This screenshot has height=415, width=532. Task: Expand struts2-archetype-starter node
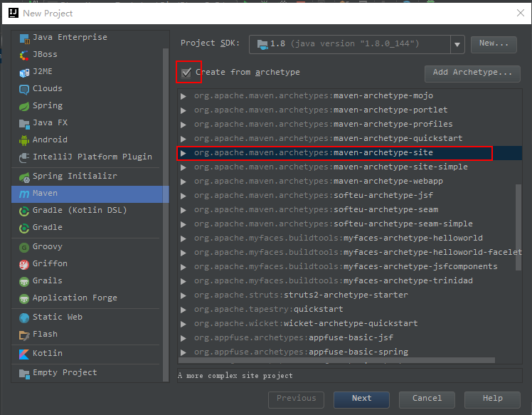click(183, 295)
